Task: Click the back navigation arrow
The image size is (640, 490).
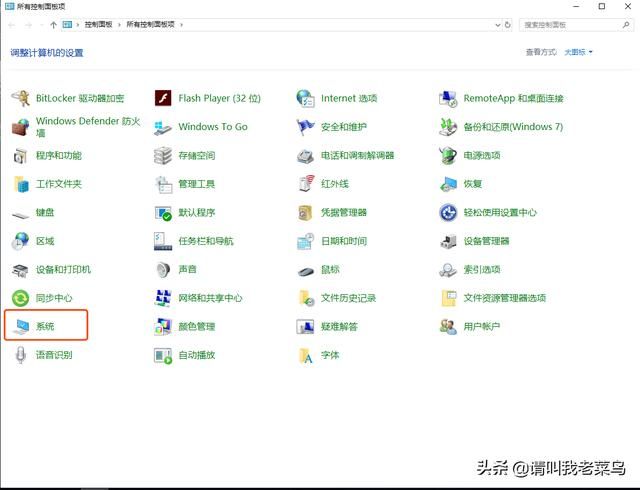Action: coord(12,25)
